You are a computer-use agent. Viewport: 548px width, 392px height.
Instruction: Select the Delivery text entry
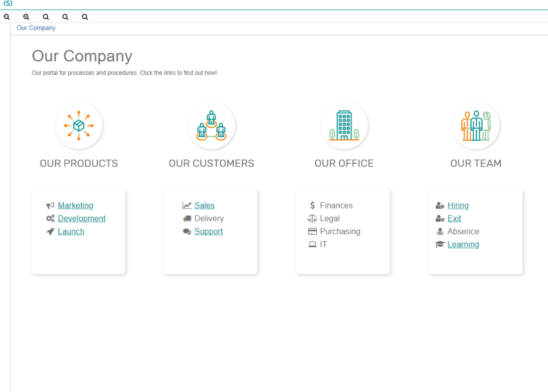click(x=209, y=218)
